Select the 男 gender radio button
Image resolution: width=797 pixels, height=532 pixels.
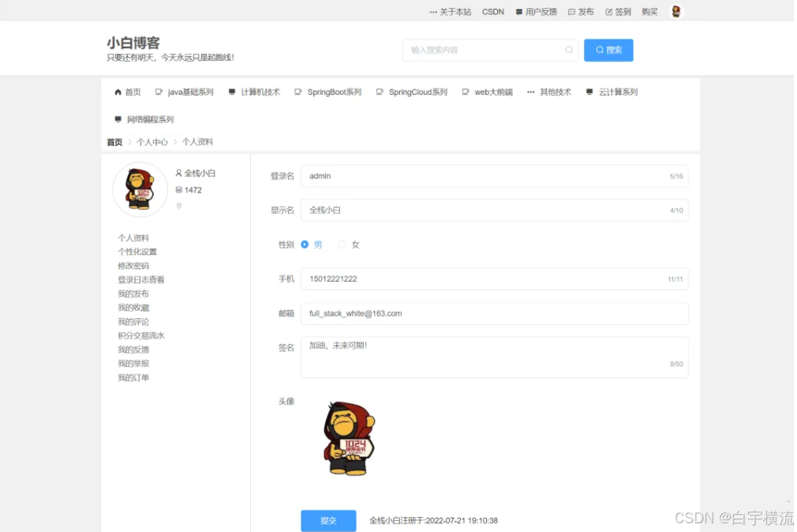(x=304, y=245)
